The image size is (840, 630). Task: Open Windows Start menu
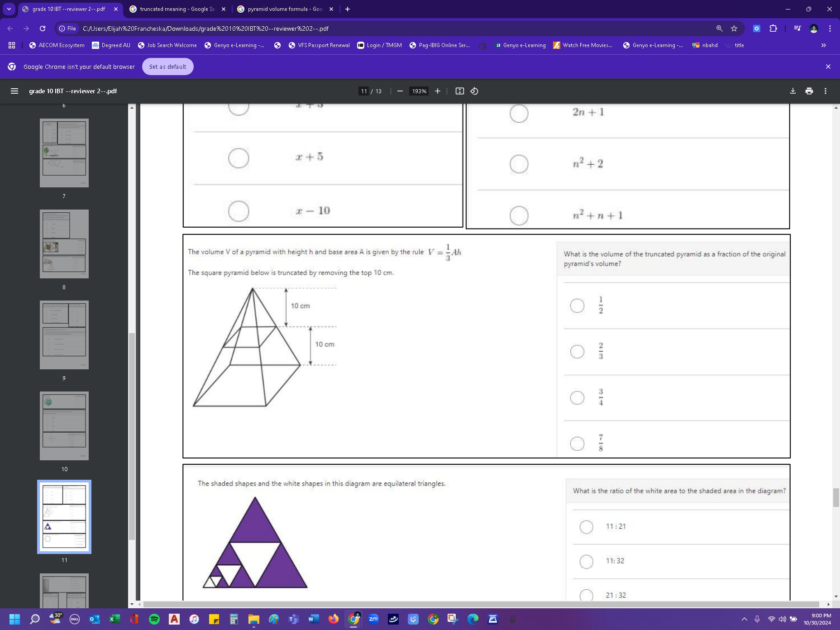pos(14,619)
